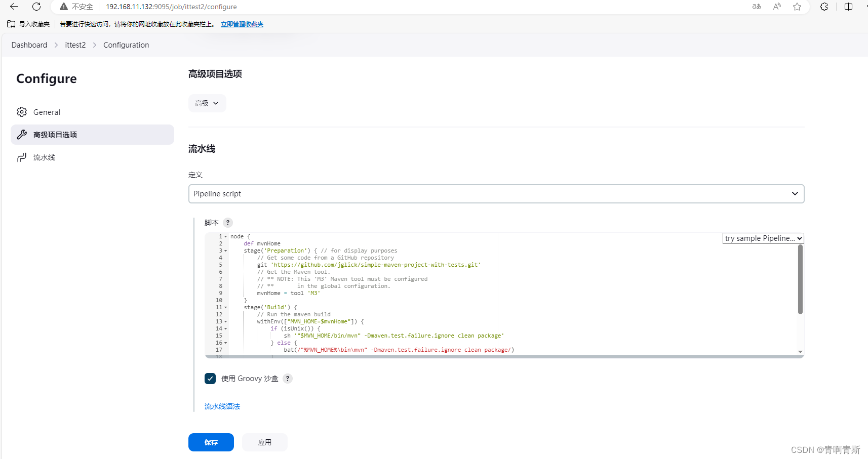Open the Pipeline script definition dropdown

pos(496,194)
